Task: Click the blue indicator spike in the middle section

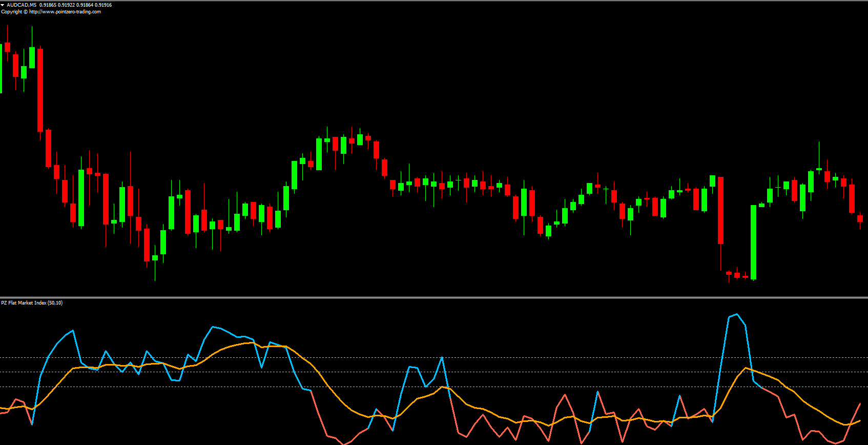Action: pyautogui.click(x=442, y=358)
